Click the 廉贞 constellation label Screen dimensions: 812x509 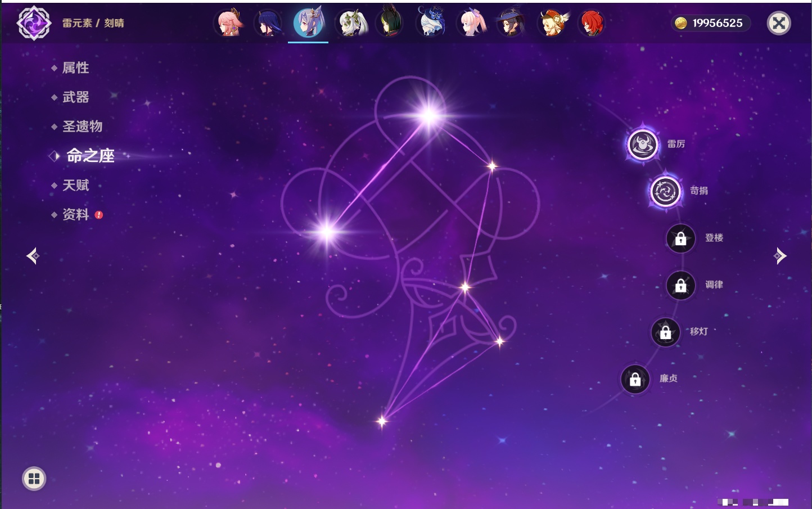[669, 379]
